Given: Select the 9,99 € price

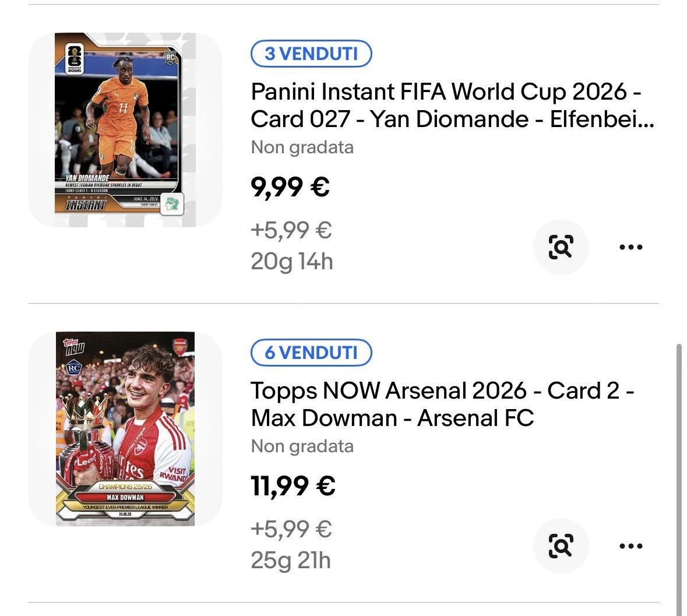Looking at the screenshot, I should coord(290,188).
